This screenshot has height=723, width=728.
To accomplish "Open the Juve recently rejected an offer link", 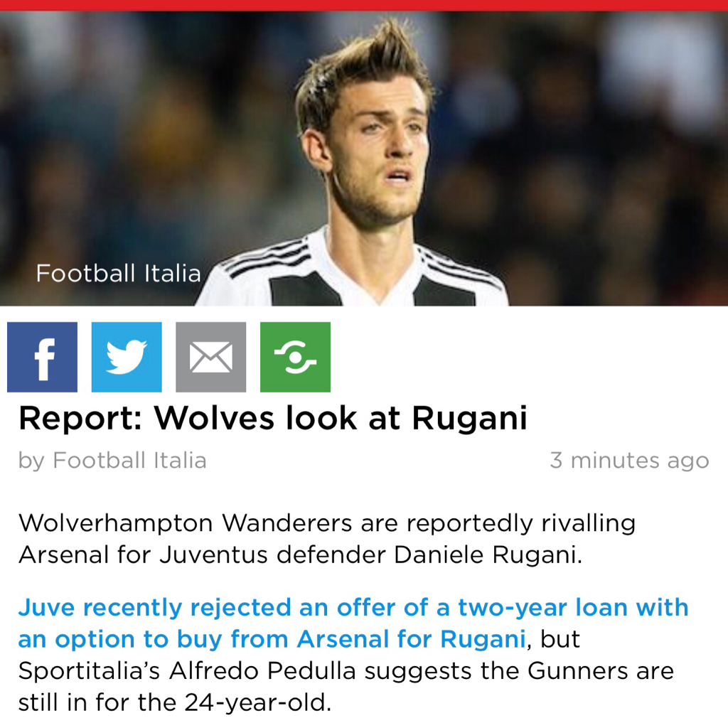I will (353, 607).
